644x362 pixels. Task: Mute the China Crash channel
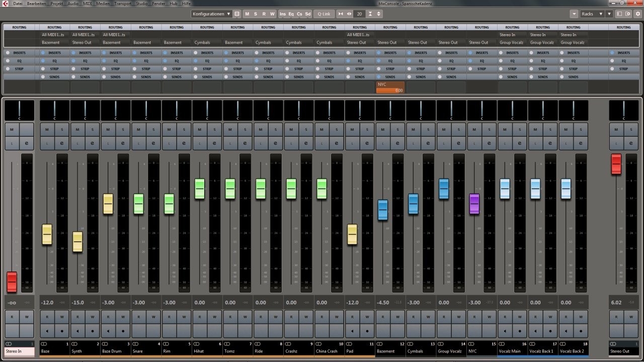click(x=321, y=129)
